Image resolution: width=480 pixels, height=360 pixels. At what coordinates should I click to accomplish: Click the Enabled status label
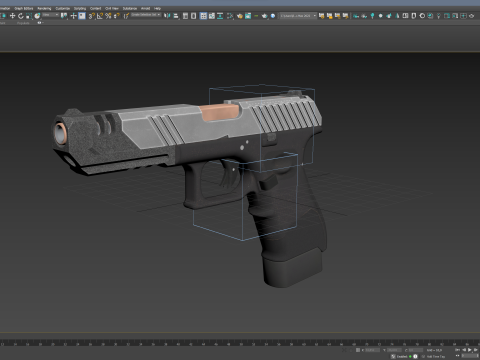click(402, 356)
